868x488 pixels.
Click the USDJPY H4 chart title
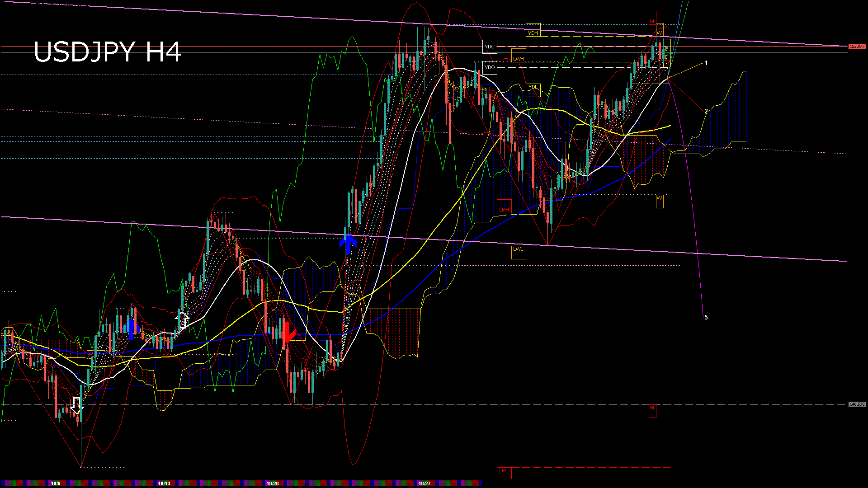pyautogui.click(x=107, y=52)
